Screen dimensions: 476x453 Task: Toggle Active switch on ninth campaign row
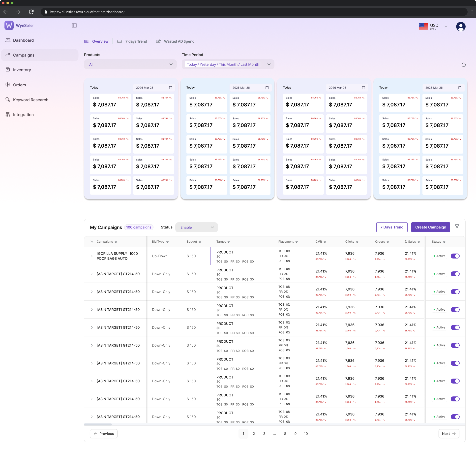coord(455,399)
